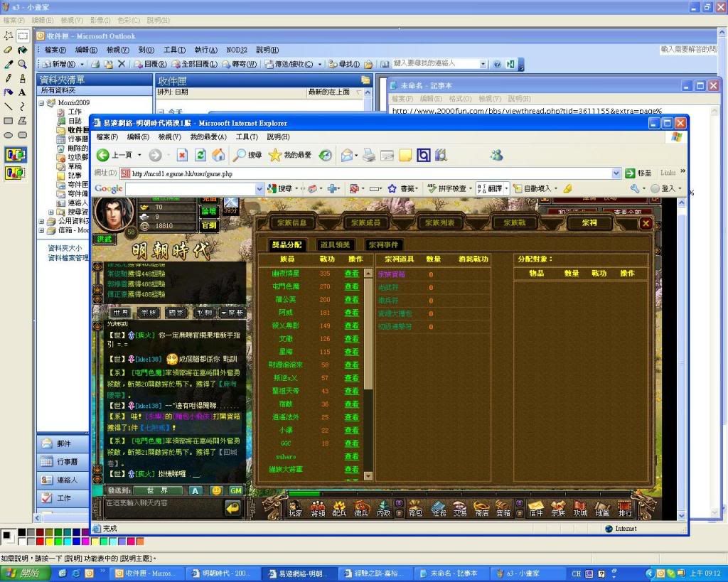
Task: Toggle the 私聊 private chat filter
Action: (205, 313)
